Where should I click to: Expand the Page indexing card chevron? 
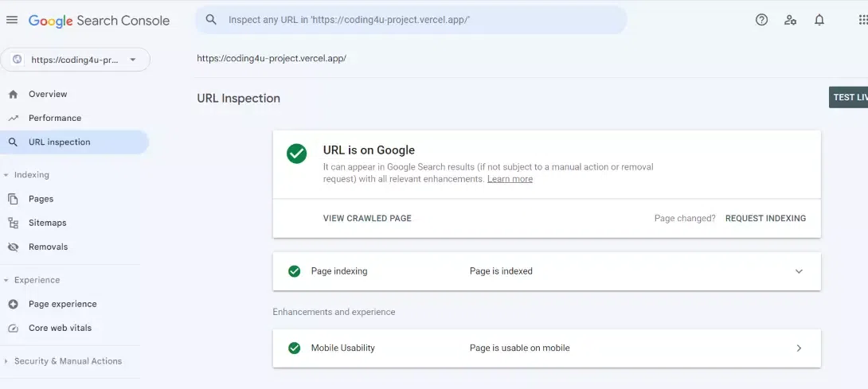click(799, 271)
